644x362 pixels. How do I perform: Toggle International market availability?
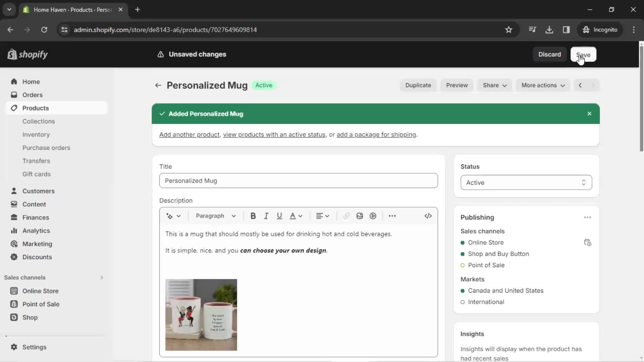click(463, 302)
